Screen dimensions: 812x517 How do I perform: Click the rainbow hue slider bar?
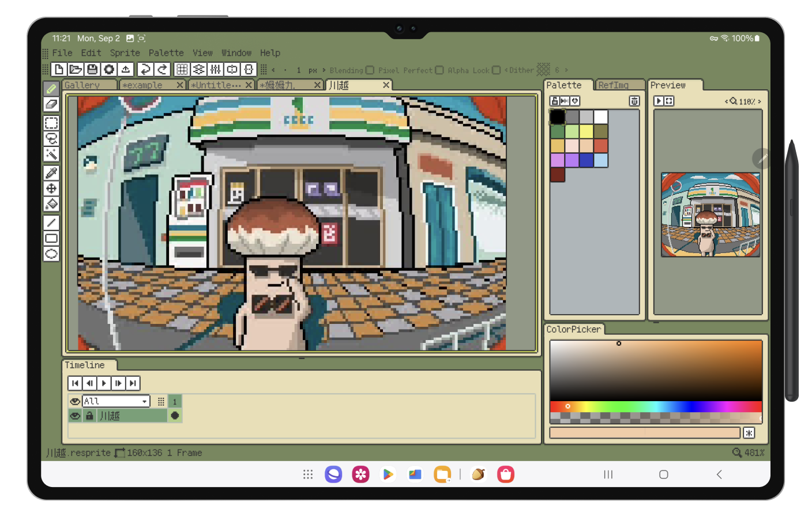(656, 406)
